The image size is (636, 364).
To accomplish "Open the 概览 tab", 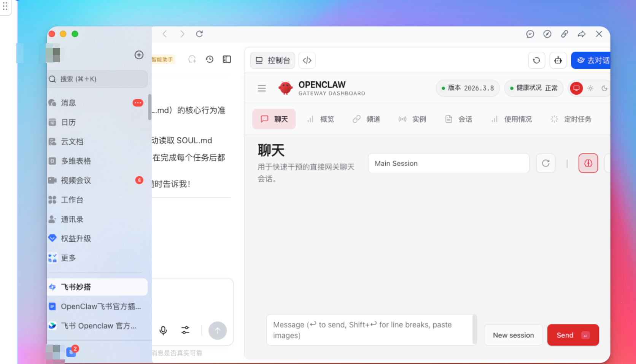I will point(320,119).
